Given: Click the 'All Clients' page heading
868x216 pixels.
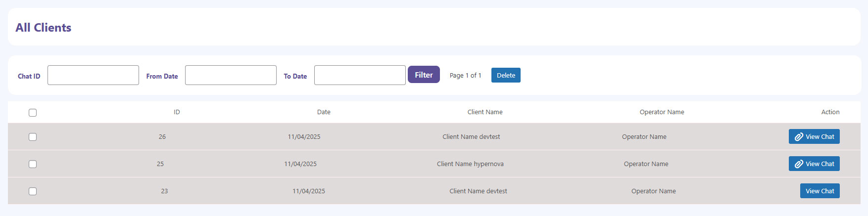Looking at the screenshot, I should [x=44, y=28].
